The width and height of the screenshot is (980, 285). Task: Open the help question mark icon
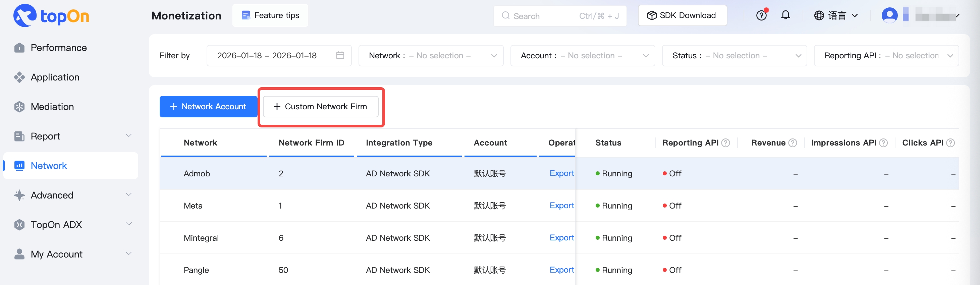(x=761, y=16)
